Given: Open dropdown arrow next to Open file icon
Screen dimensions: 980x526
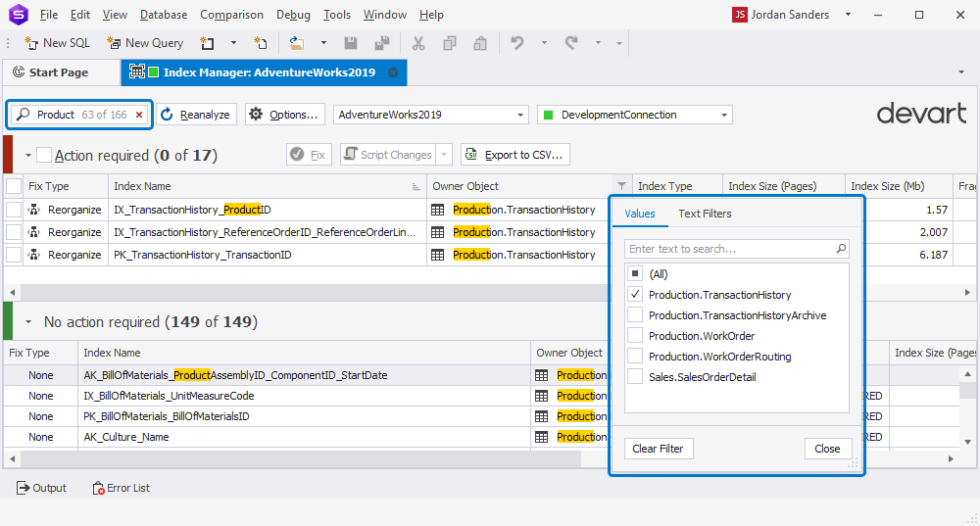Looking at the screenshot, I should (323, 43).
